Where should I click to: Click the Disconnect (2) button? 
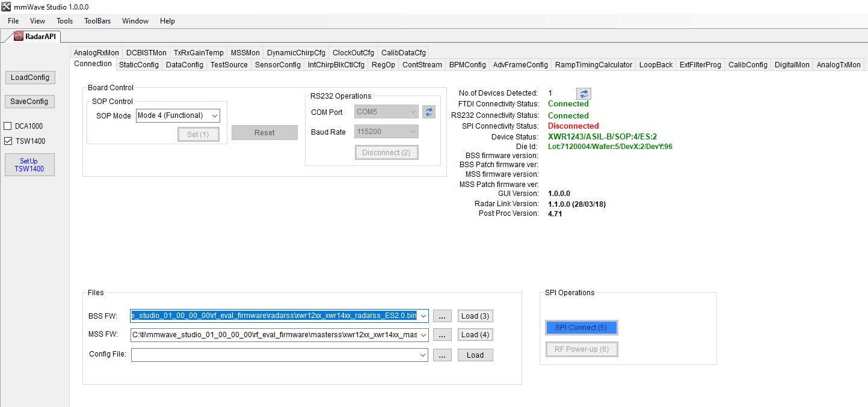point(387,152)
